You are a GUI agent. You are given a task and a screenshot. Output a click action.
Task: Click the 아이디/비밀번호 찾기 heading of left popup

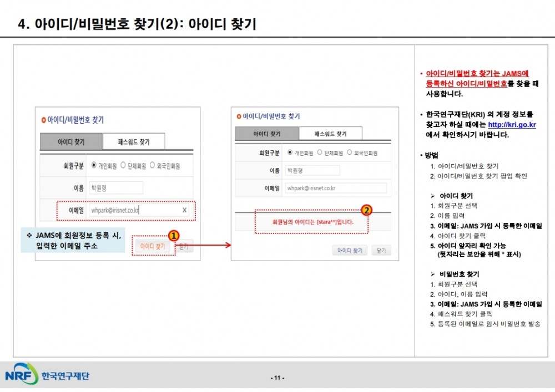(x=75, y=120)
